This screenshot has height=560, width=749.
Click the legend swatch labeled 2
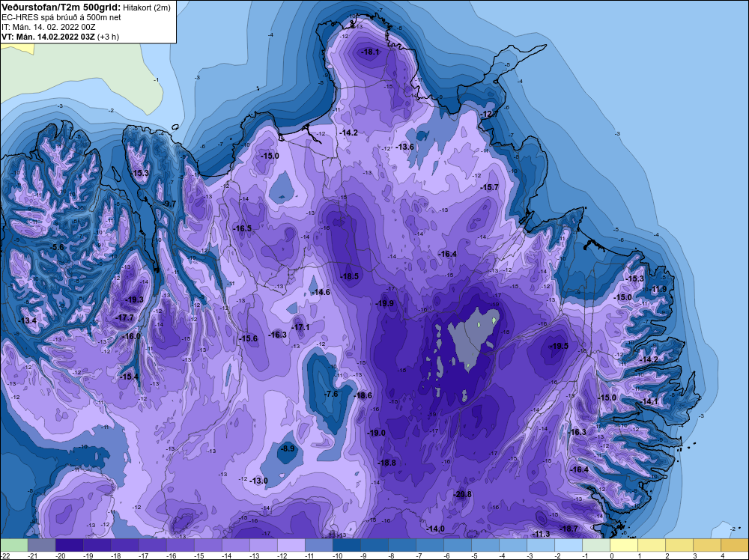click(x=679, y=545)
